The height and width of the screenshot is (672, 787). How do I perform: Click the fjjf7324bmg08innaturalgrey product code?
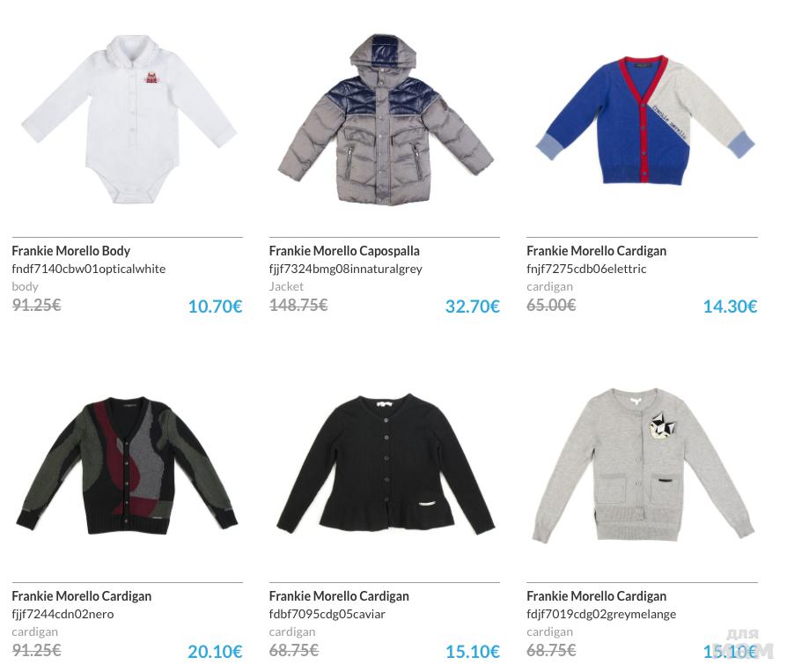(346, 269)
